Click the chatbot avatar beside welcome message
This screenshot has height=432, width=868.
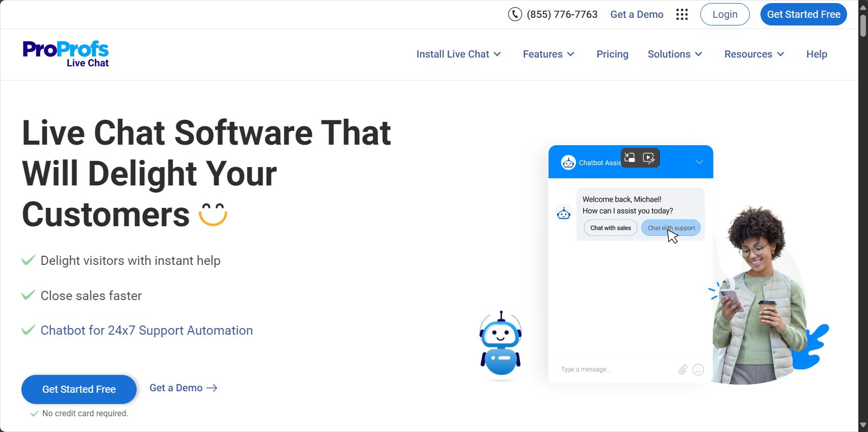[564, 213]
